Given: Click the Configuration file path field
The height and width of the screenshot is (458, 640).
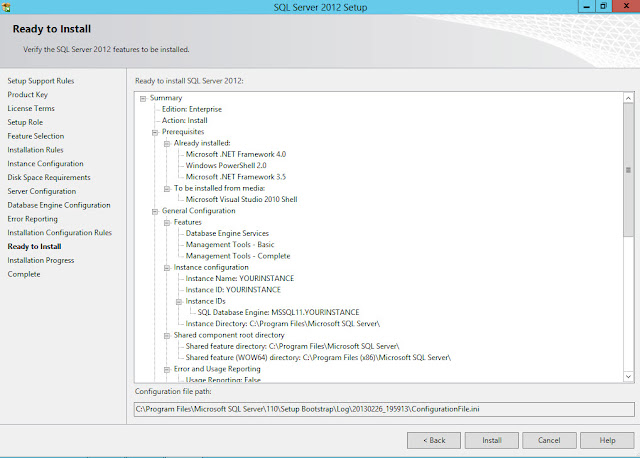Looking at the screenshot, I should click(x=384, y=409).
